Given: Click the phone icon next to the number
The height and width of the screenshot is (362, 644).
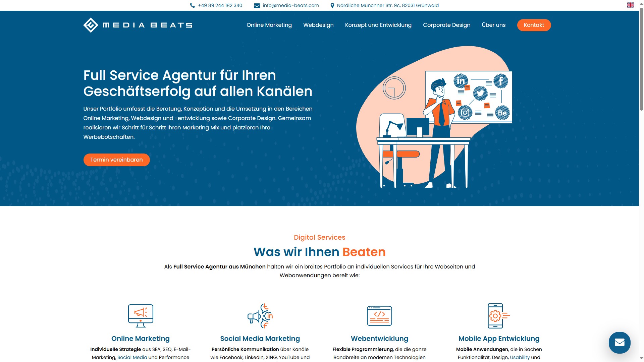Looking at the screenshot, I should 192,5.
